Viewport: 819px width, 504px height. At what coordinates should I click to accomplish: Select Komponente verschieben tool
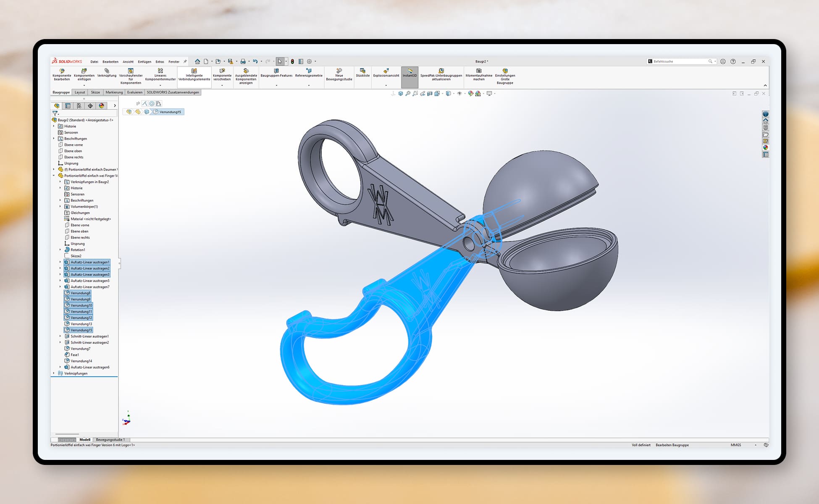click(x=222, y=75)
